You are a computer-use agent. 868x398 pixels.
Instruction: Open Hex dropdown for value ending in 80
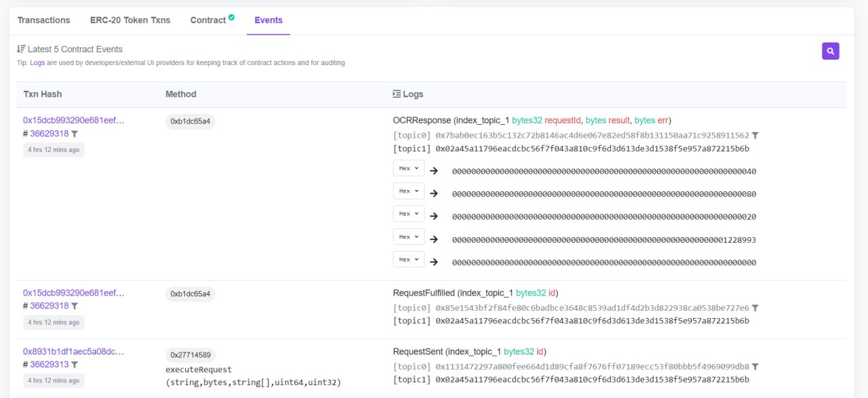(408, 191)
